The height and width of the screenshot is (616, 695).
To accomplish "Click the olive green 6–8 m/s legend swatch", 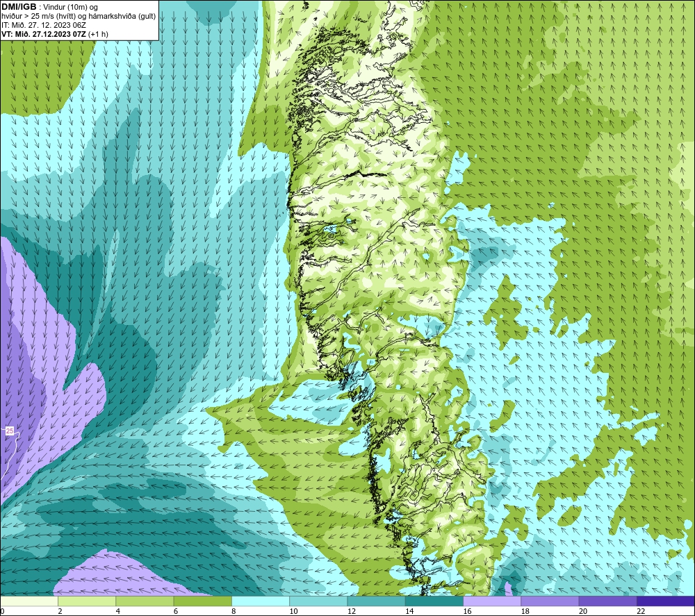I will point(202,601).
